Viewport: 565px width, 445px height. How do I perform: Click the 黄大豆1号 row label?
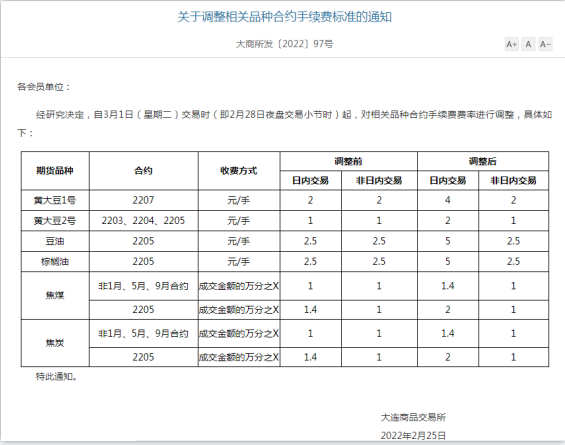click(x=55, y=200)
